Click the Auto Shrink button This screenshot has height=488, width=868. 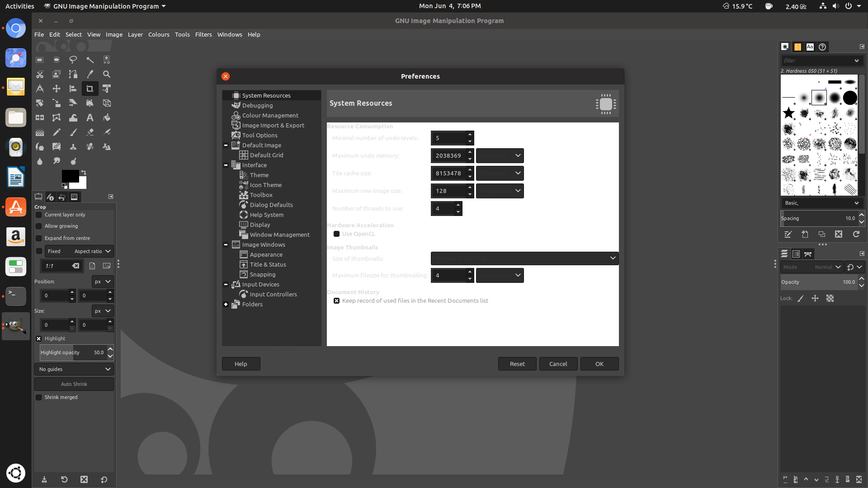[x=74, y=384]
